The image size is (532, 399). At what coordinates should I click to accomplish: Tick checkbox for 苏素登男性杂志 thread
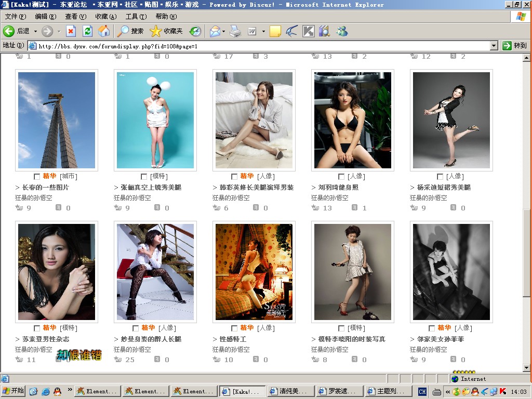(x=37, y=328)
